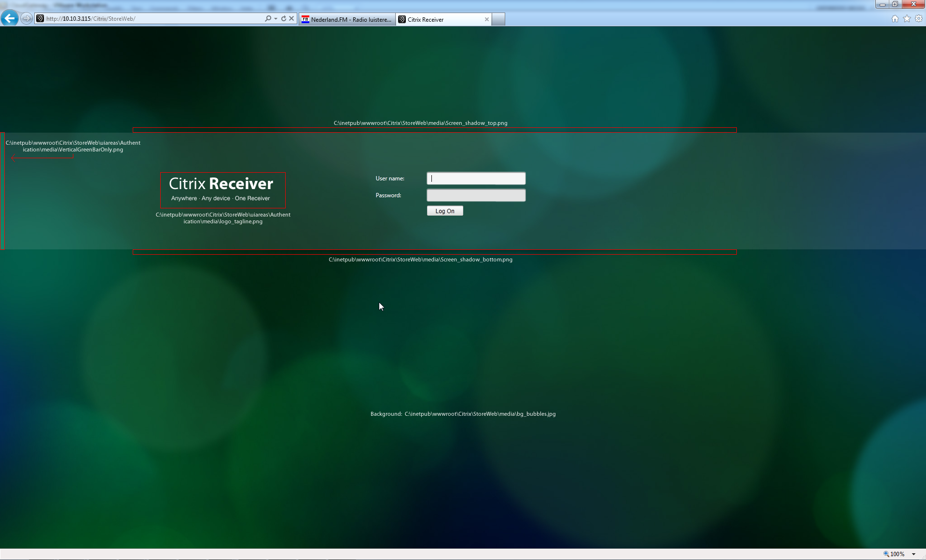
Task: Go back with the browser Back arrow
Action: (10, 18)
